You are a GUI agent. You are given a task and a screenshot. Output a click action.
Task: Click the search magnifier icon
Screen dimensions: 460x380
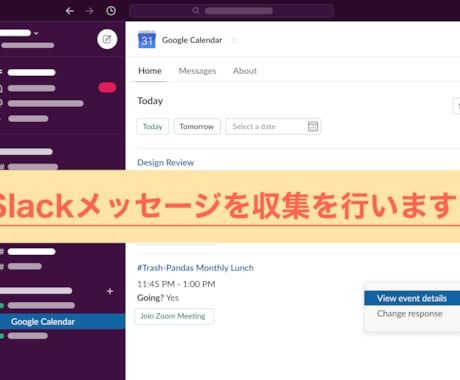pos(195,11)
